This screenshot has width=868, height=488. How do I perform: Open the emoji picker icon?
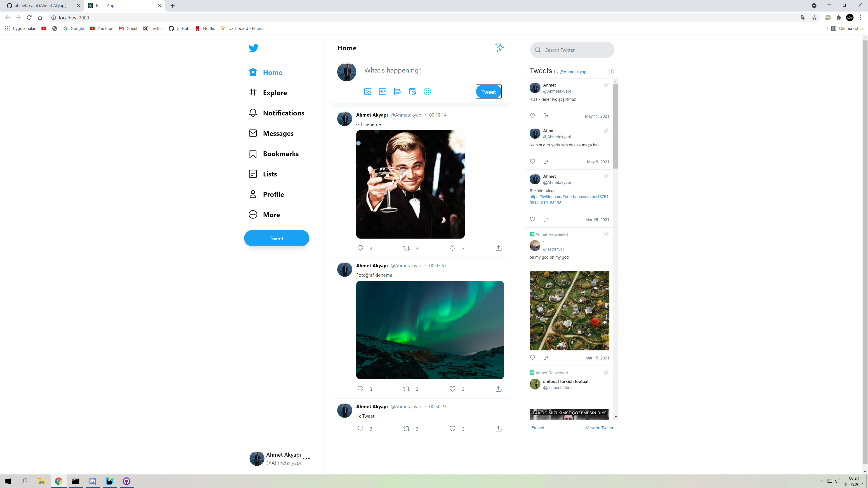(x=427, y=91)
